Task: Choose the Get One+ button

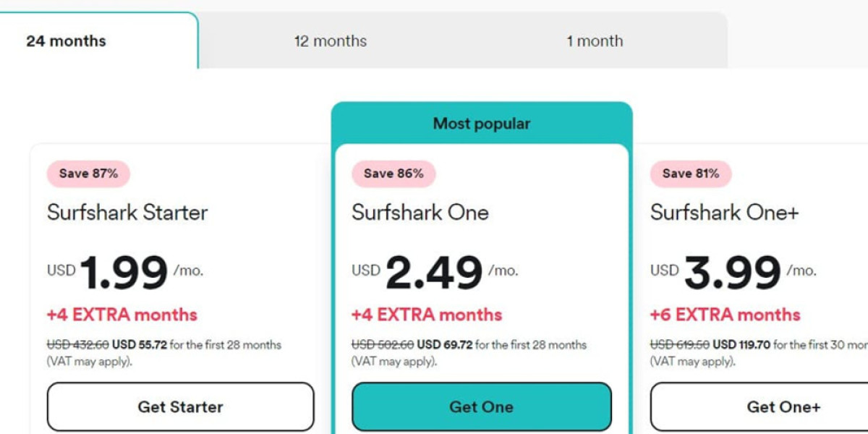Action: click(x=783, y=407)
